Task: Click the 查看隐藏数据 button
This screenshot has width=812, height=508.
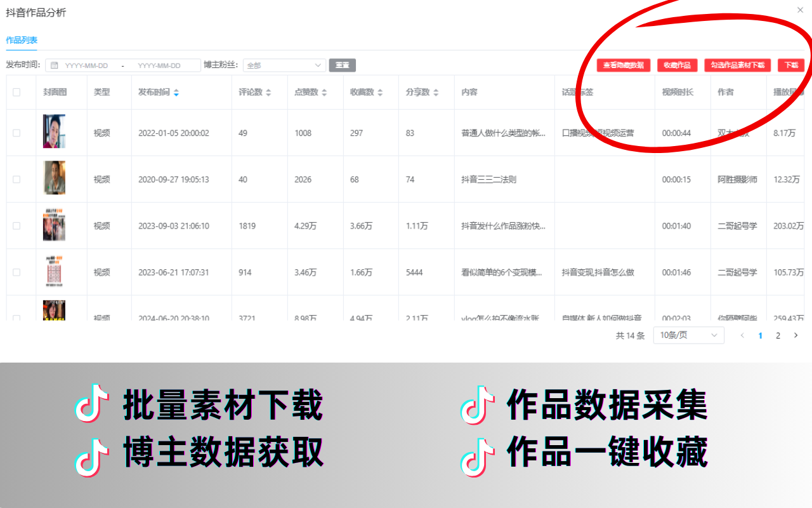Action: [x=624, y=65]
